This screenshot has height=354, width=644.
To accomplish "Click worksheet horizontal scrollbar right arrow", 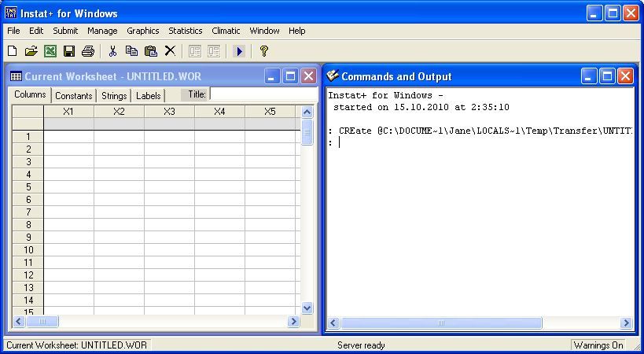I will (x=293, y=321).
